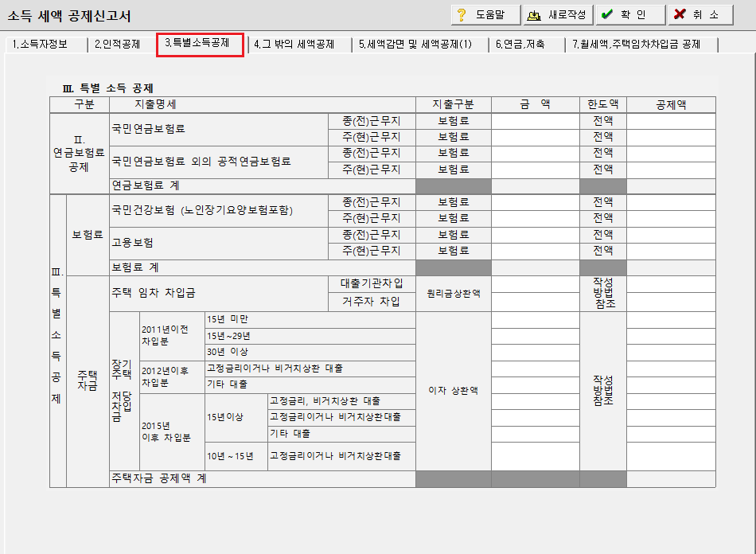Click 금액 field for 대출기관차입

point(536,284)
